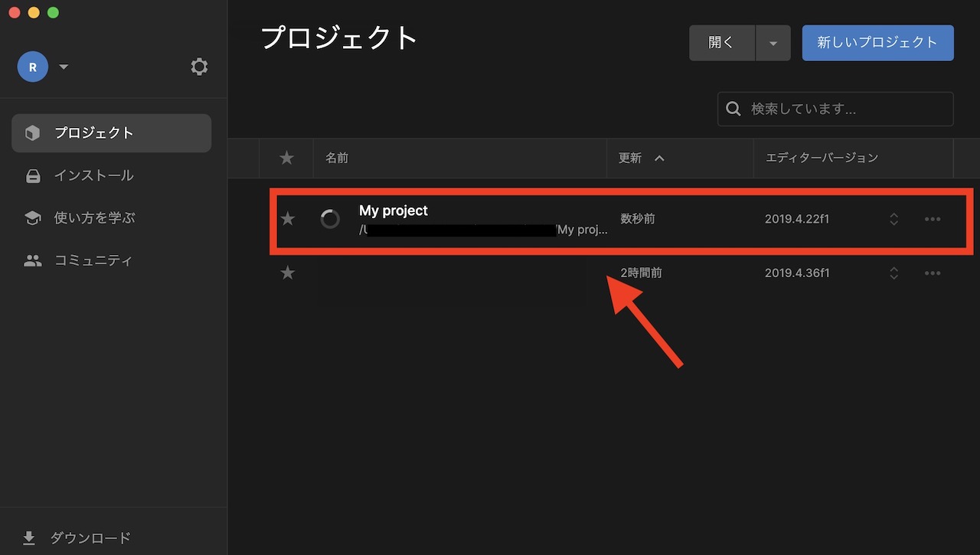Open the Learn (使い方を学ぶ) section

(x=95, y=217)
